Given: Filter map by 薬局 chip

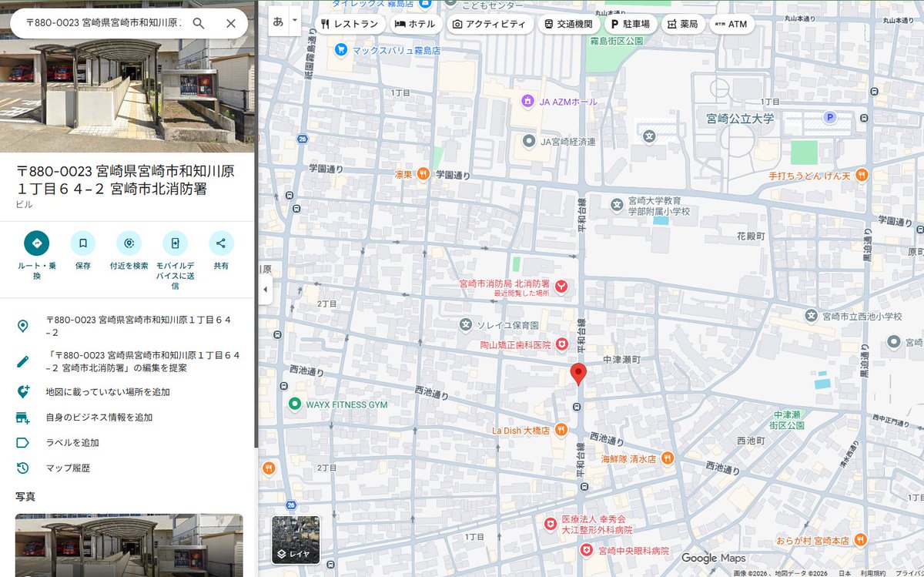Looking at the screenshot, I should 683,24.
